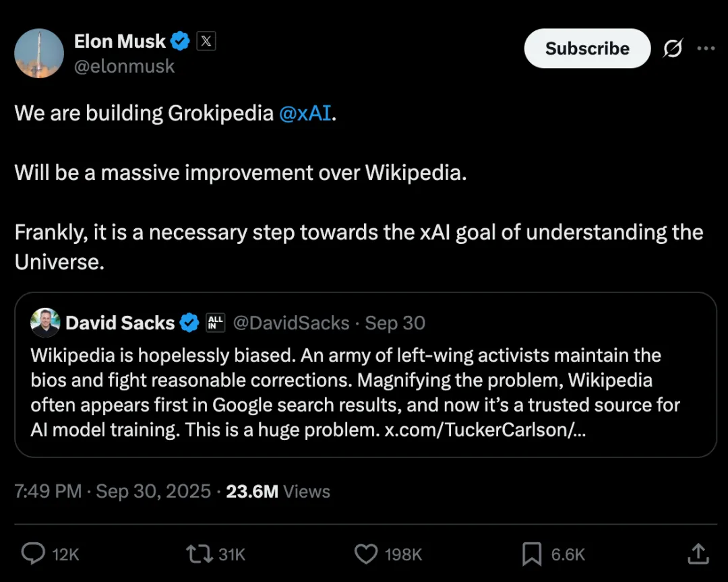Click Elon Musk's blue verification badge
This screenshot has height=582, width=728.
179,40
